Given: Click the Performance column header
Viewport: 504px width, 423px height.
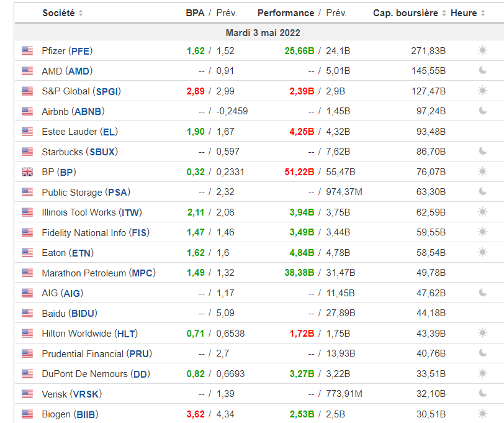Looking at the screenshot, I should (x=286, y=13).
